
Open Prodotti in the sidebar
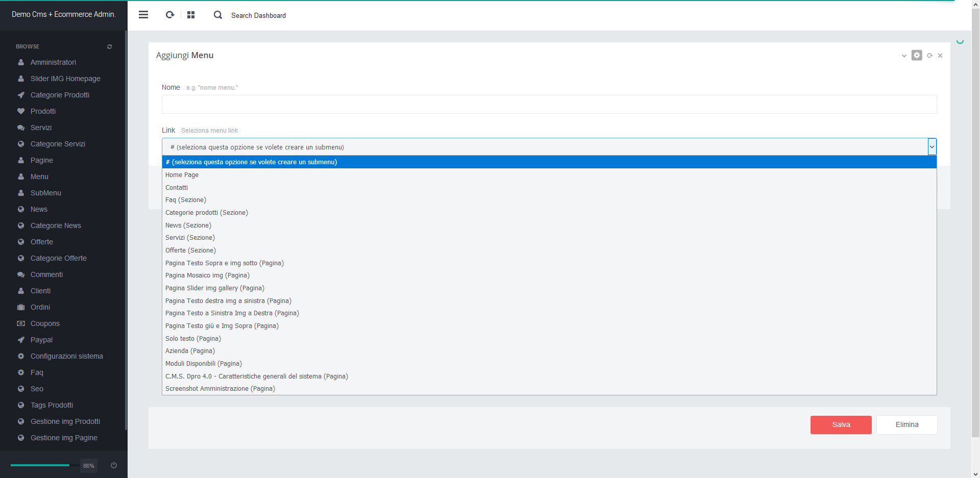click(x=43, y=111)
